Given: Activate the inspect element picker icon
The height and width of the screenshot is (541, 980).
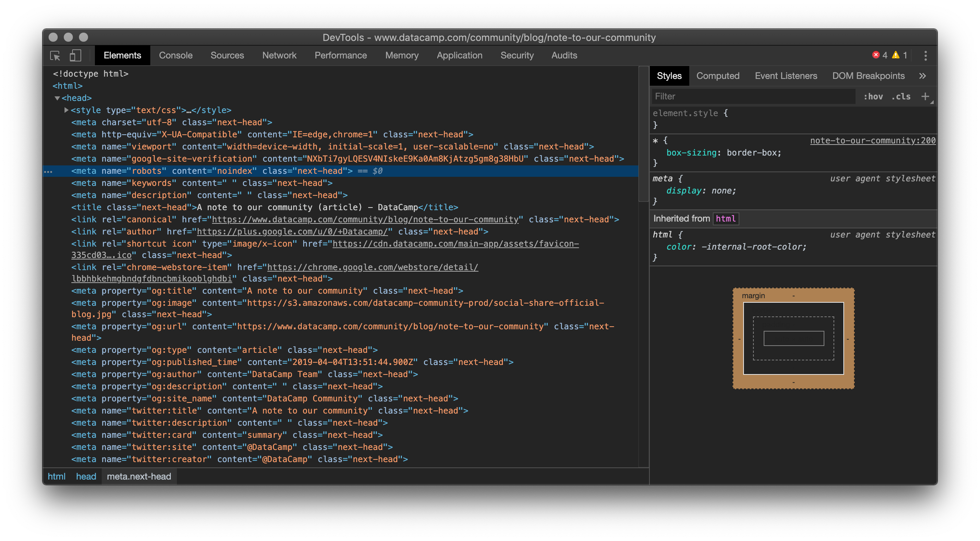Looking at the screenshot, I should [55, 55].
